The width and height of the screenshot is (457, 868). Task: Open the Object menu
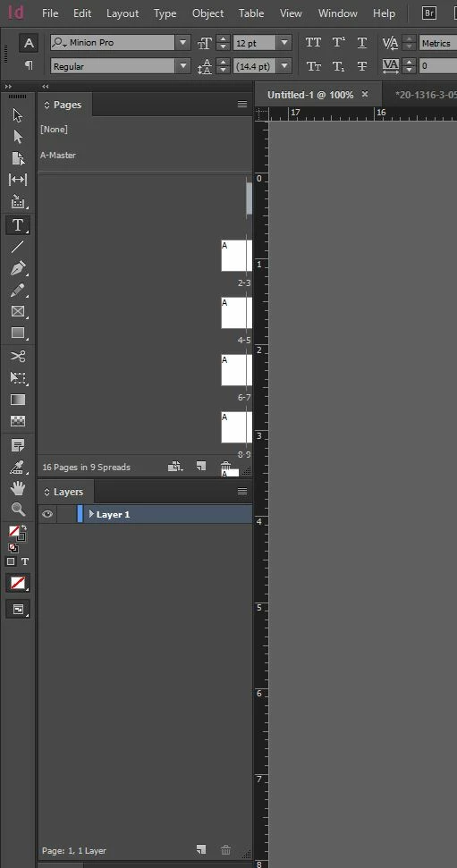207,13
